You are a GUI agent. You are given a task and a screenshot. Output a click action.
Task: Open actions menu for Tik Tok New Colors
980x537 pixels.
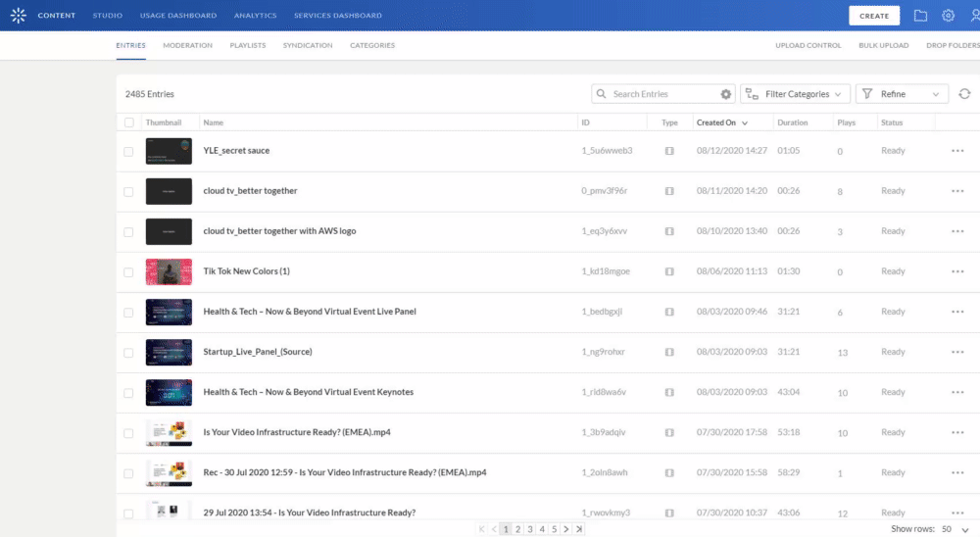point(956,271)
